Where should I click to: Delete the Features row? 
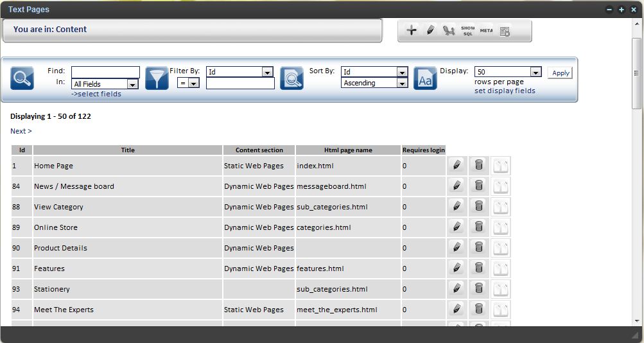point(478,268)
